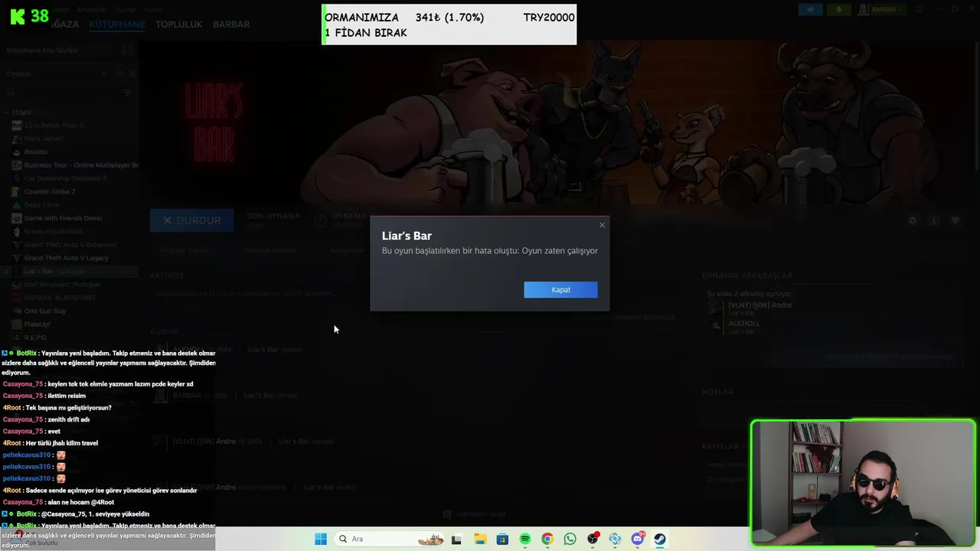Expand the BARBAR account dropdown

click(x=880, y=9)
